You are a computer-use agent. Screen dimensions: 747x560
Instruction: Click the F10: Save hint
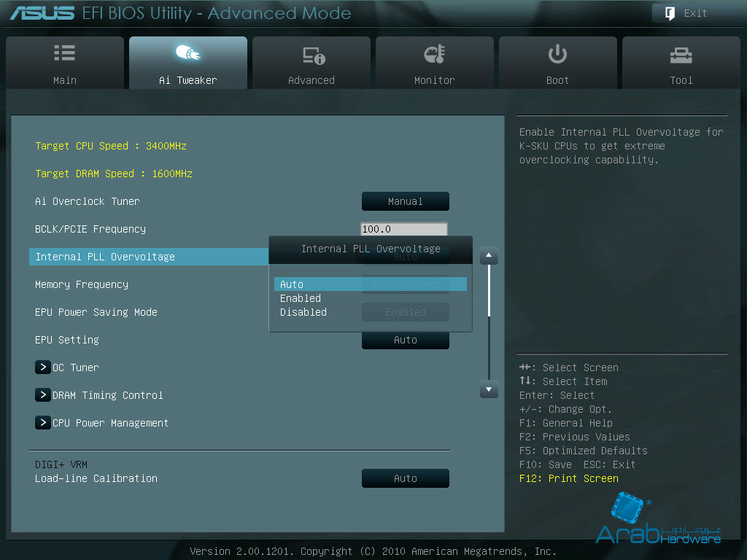pyautogui.click(x=546, y=464)
